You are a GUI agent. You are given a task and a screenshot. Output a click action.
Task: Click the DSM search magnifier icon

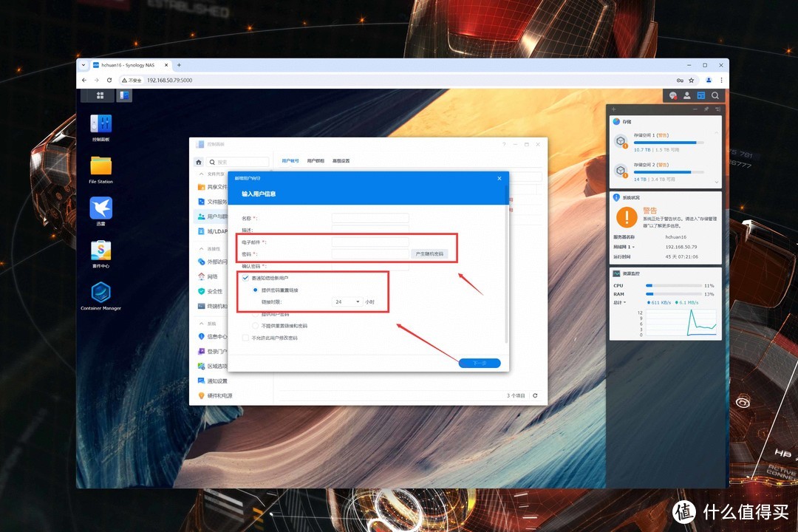click(x=715, y=95)
